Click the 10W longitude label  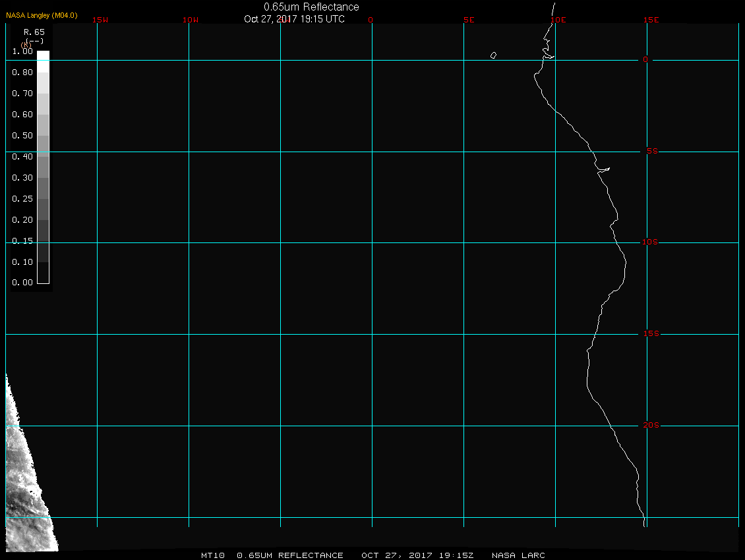click(x=191, y=20)
